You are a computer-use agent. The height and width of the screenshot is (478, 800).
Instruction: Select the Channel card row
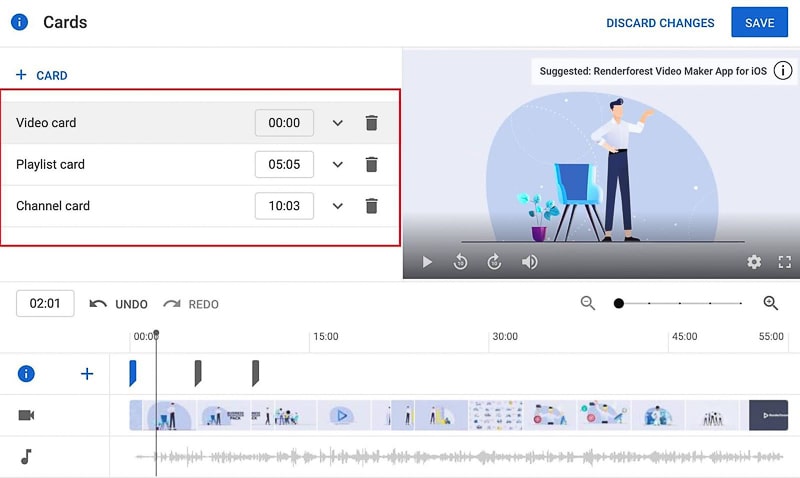pyautogui.click(x=199, y=206)
